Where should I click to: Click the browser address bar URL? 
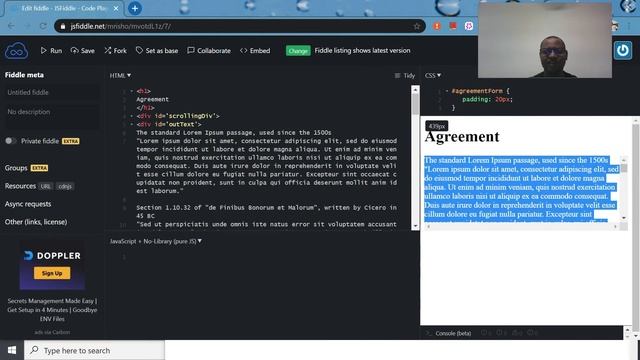pyautogui.click(x=120, y=26)
